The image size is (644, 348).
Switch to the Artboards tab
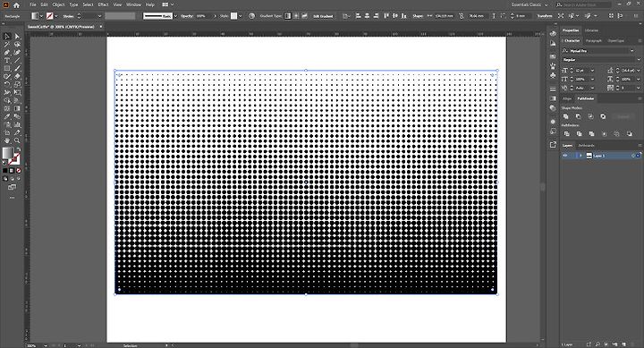point(586,146)
